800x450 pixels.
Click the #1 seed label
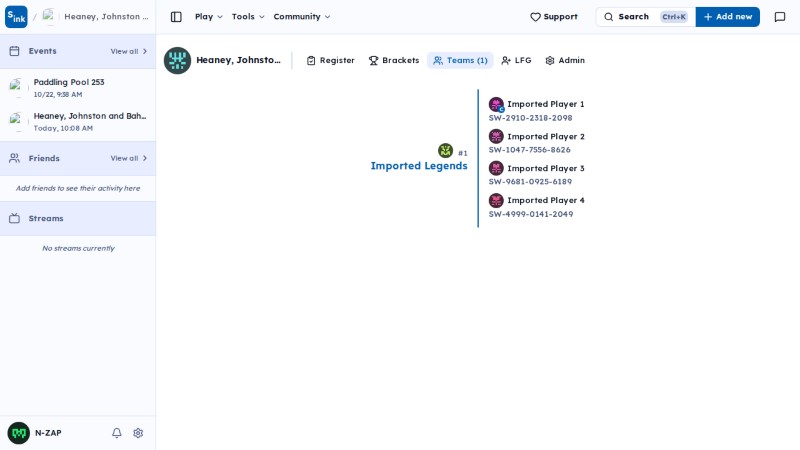point(463,153)
